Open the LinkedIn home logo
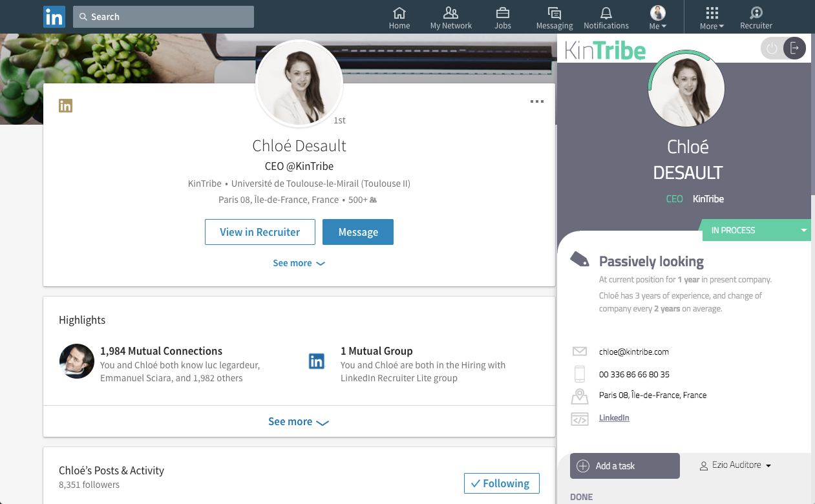 tap(54, 17)
